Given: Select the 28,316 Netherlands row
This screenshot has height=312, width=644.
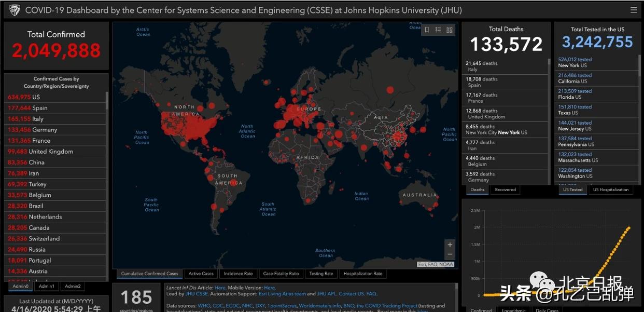Looking at the screenshot, I should point(56,217).
